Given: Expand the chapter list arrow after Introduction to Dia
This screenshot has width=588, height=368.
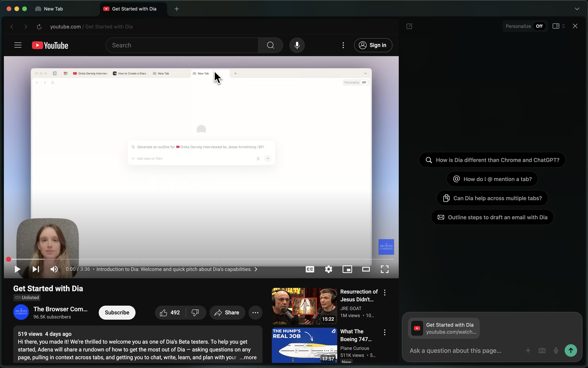Looking at the screenshot, I should tap(256, 269).
